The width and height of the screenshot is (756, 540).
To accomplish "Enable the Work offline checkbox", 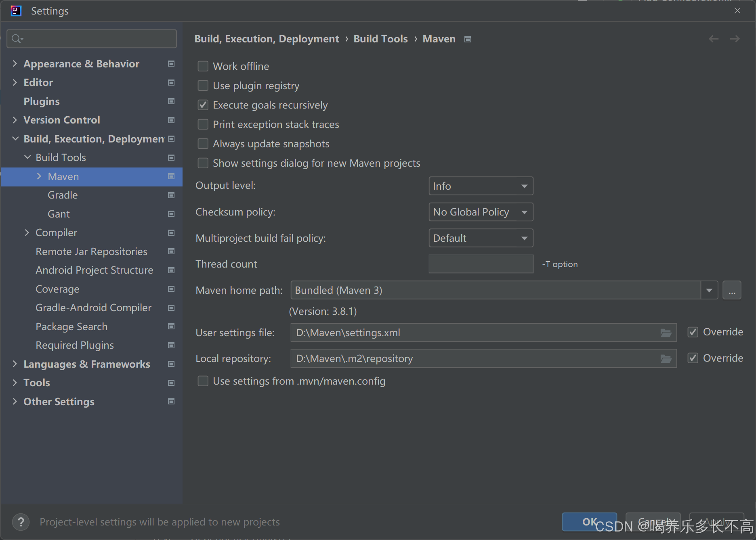I will click(203, 66).
